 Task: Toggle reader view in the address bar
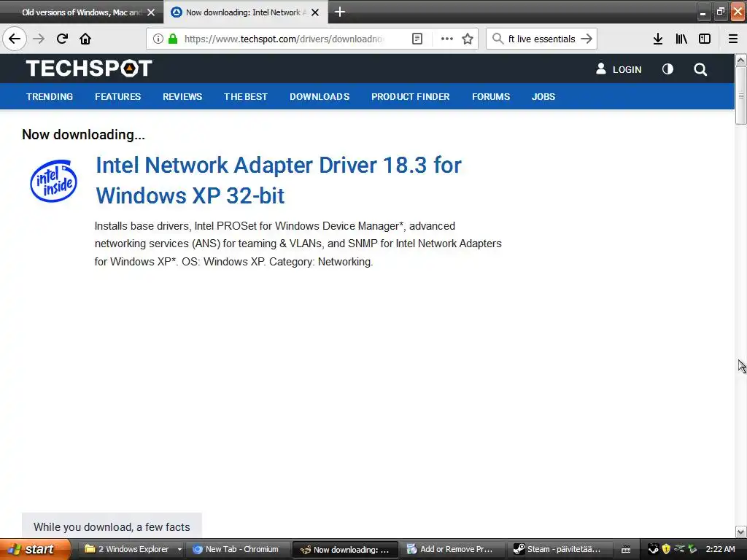point(417,39)
